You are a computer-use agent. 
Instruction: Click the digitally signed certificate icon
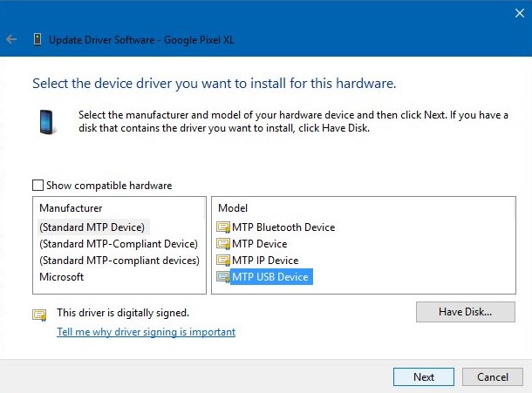39,315
